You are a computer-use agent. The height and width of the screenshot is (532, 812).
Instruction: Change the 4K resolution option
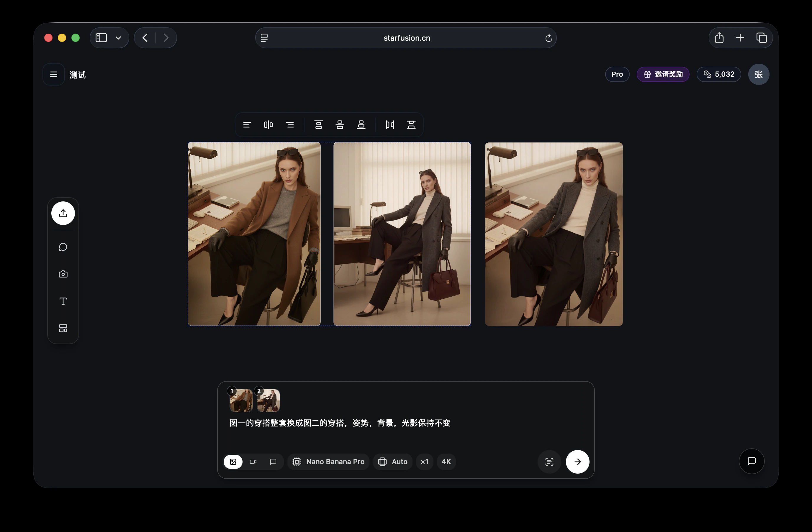pos(446,462)
